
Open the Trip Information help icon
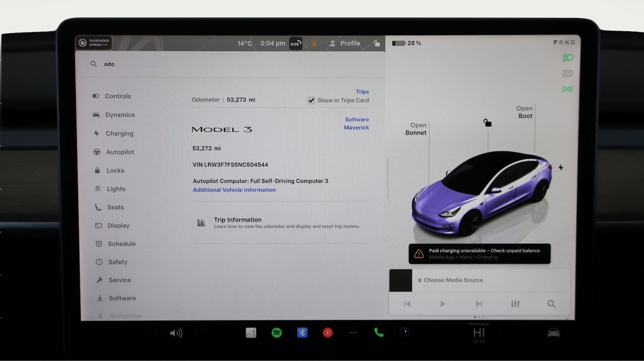click(200, 222)
